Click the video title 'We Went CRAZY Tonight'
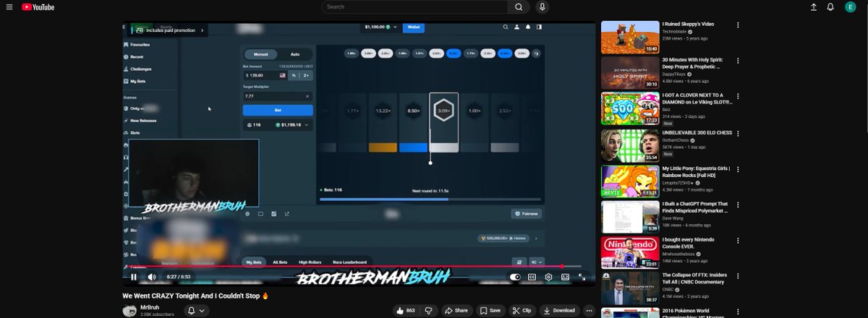This screenshot has width=868, height=318. point(195,296)
